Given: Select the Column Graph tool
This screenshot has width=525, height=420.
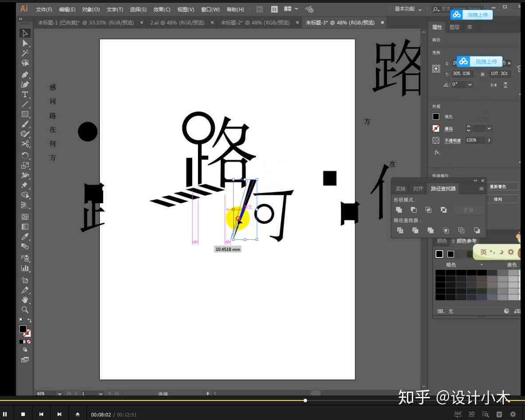Looking at the screenshot, I should click(25, 268).
